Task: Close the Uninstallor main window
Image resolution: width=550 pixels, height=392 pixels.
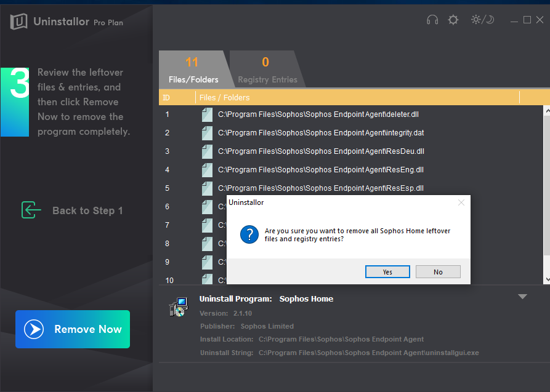Action: click(540, 20)
